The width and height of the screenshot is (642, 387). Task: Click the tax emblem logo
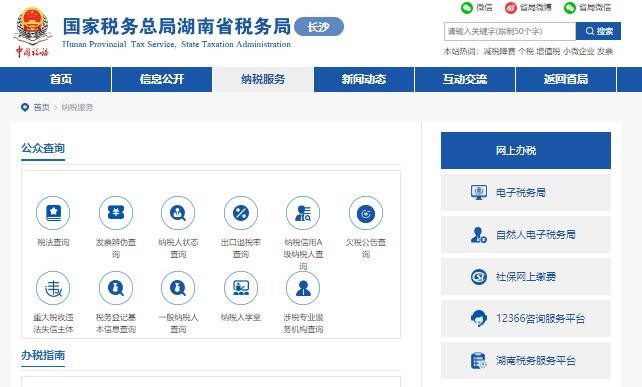click(x=32, y=32)
